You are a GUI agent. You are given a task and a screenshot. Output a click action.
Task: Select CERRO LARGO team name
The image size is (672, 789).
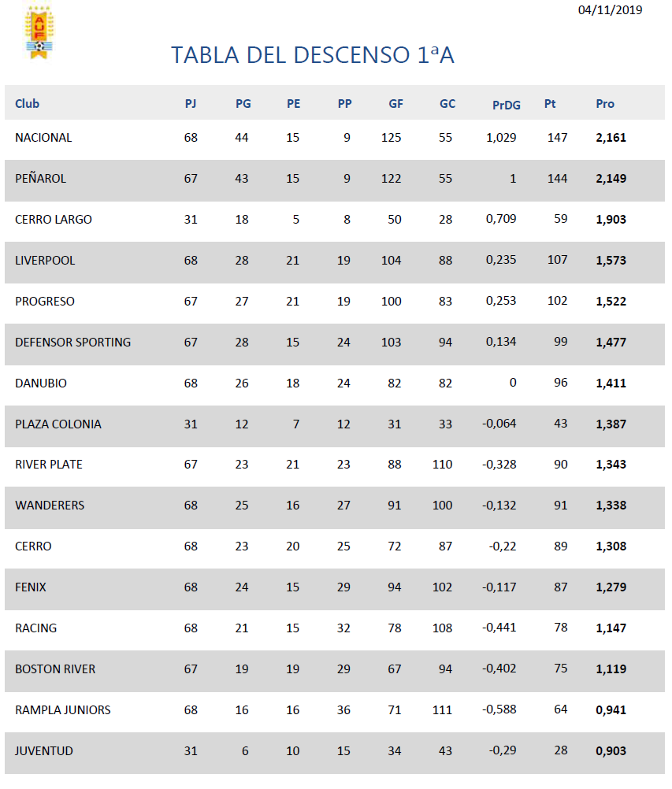click(54, 220)
